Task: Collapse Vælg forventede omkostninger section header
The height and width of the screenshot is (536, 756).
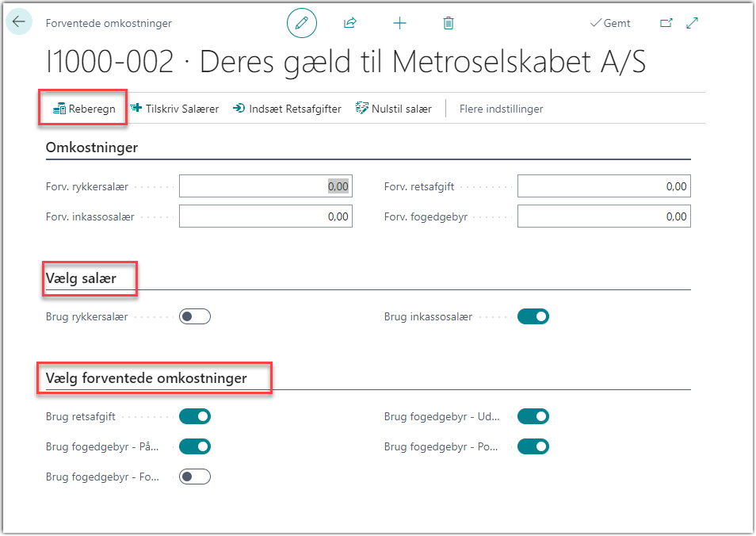Action: pyautogui.click(x=146, y=377)
